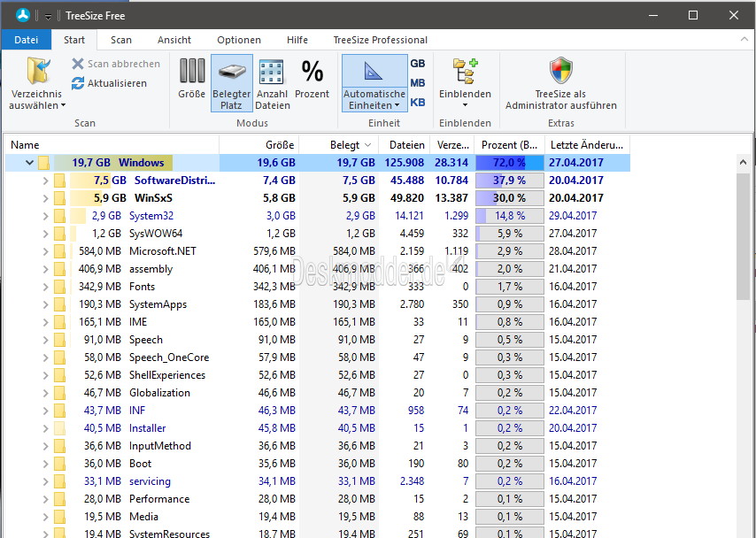Sort by the Größe column header
Viewport: 756px width, 538px height.
coord(259,144)
